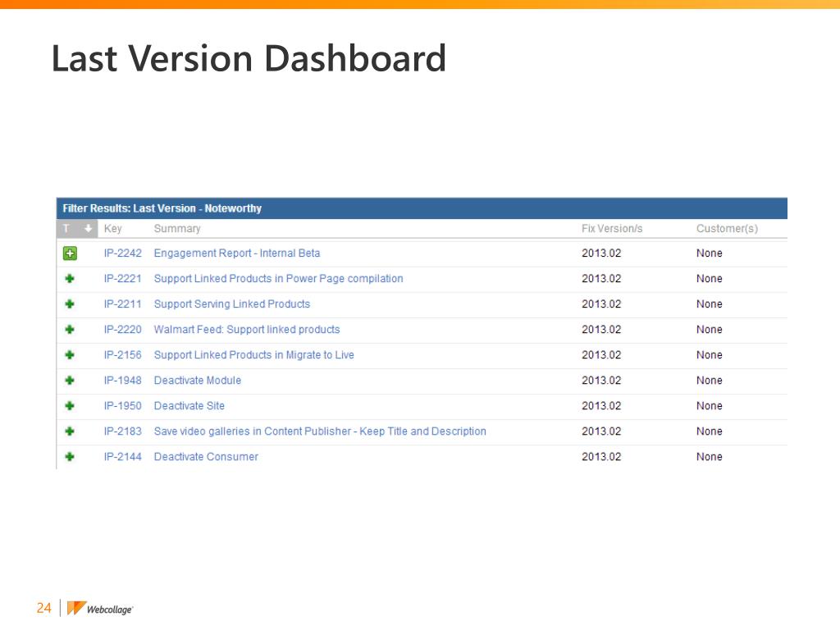Image resolution: width=840 pixels, height=630 pixels.
Task: Open issue key IP-2144
Action: pos(123,456)
